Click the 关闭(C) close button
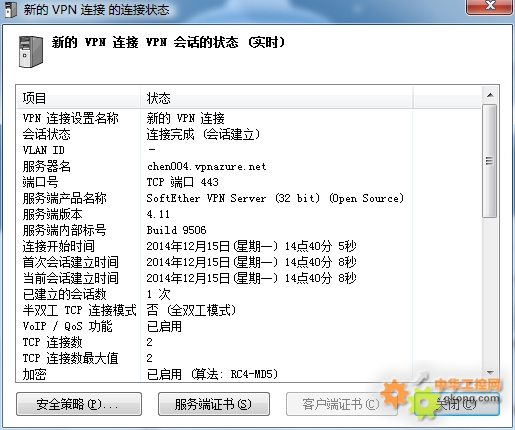 (x=457, y=404)
